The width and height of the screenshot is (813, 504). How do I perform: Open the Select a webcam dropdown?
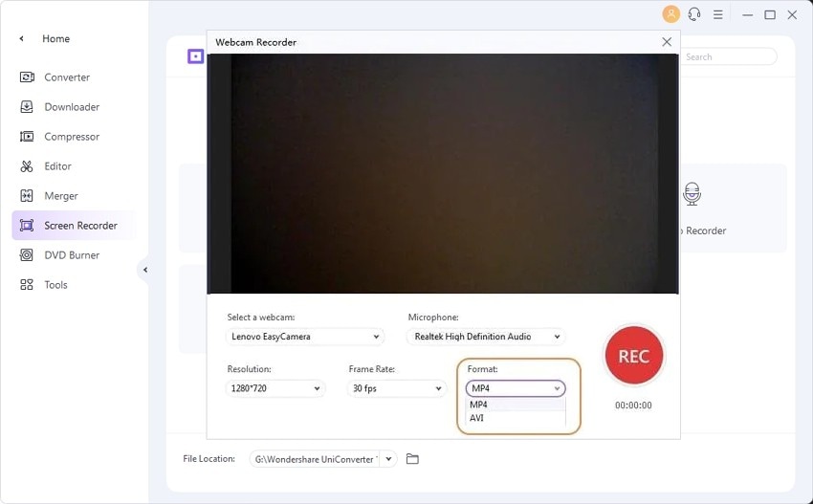click(305, 337)
